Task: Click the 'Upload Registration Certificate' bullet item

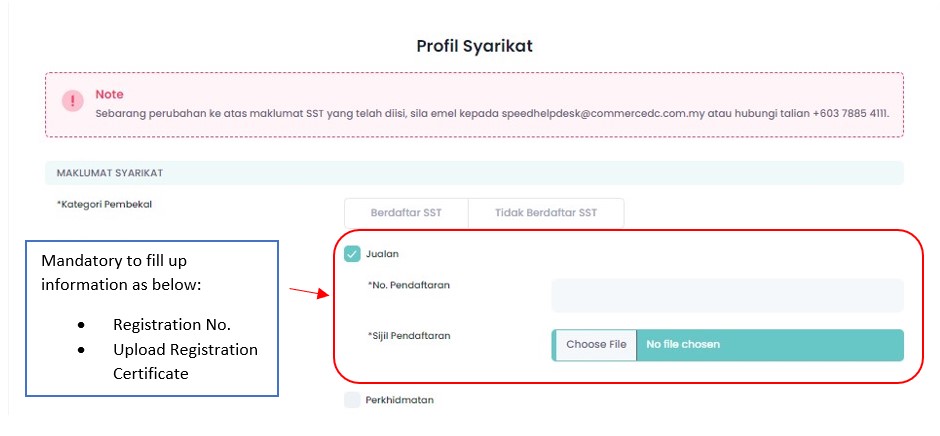Action: click(x=185, y=361)
